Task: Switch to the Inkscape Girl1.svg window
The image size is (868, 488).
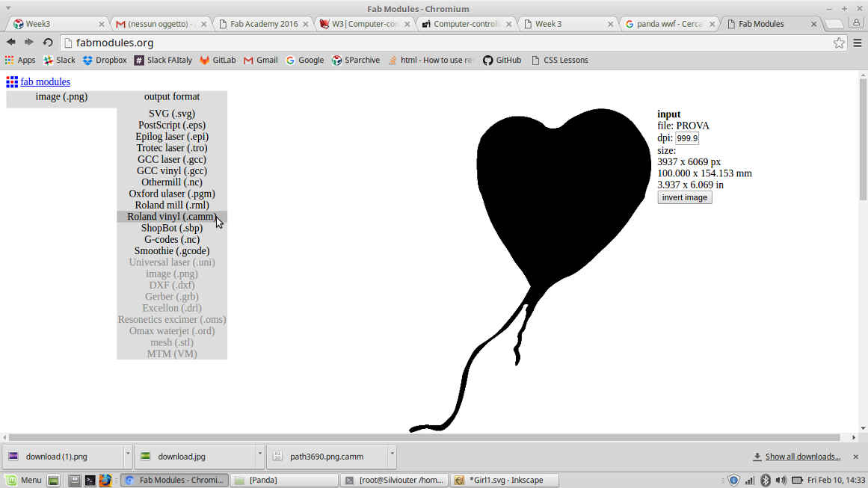Action: point(505,481)
